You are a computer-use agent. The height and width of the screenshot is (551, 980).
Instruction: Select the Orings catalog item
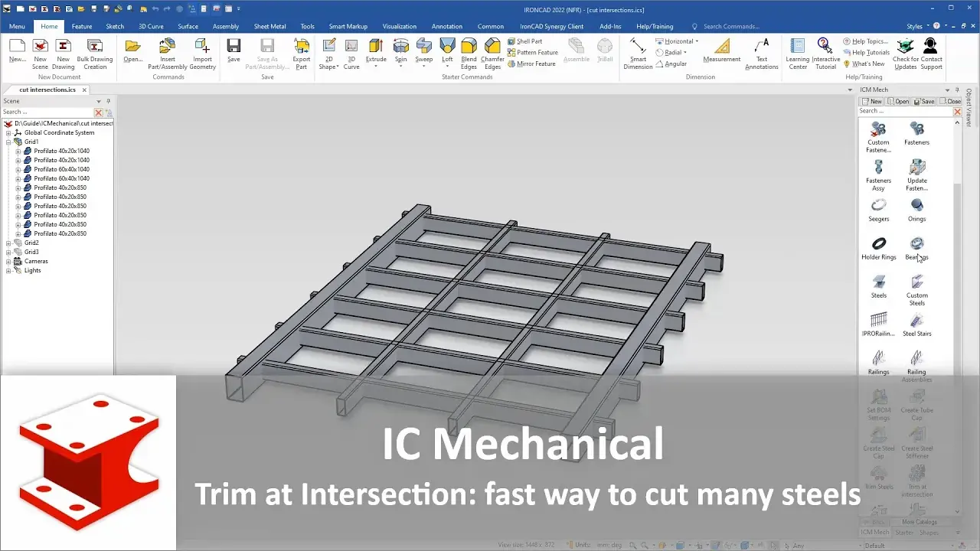tap(916, 210)
